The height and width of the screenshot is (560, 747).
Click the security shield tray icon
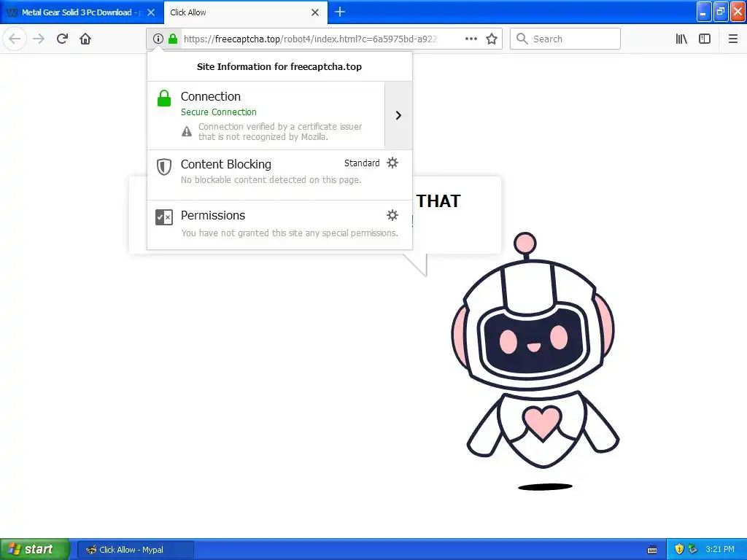[679, 549]
